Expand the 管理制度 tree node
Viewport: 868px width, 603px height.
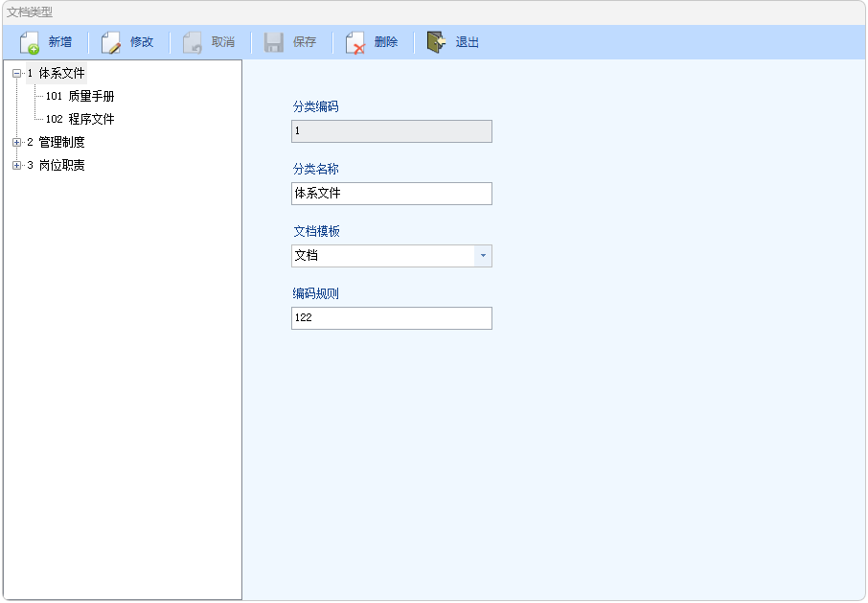pos(16,142)
